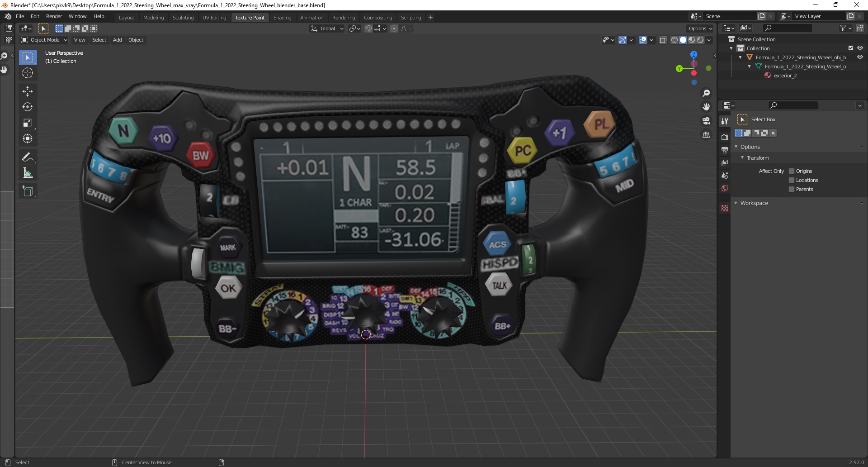Enable Affect Only Origins checkbox
This screenshot has height=467, width=868.
pos(791,171)
